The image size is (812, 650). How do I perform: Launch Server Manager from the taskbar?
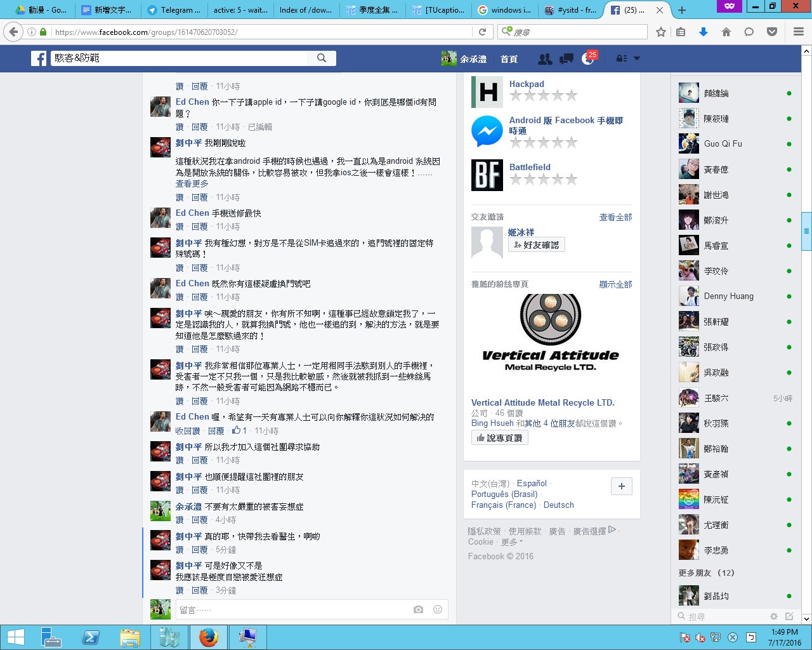click(x=51, y=637)
